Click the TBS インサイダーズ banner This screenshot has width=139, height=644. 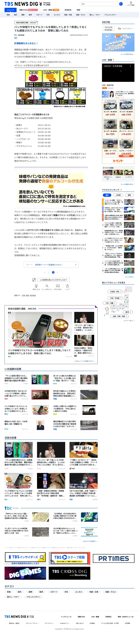pyautogui.click(x=25, y=558)
